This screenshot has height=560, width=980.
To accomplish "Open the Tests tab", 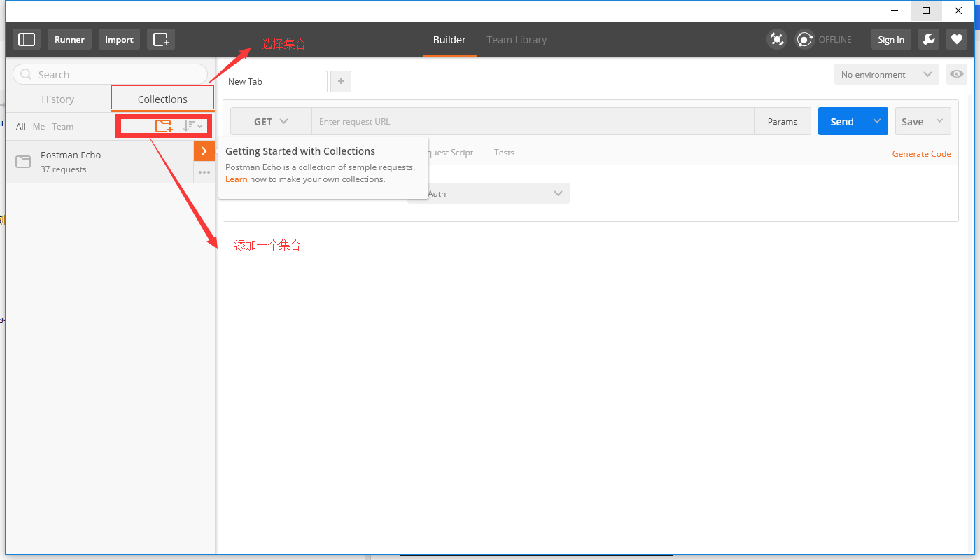I will click(x=504, y=152).
